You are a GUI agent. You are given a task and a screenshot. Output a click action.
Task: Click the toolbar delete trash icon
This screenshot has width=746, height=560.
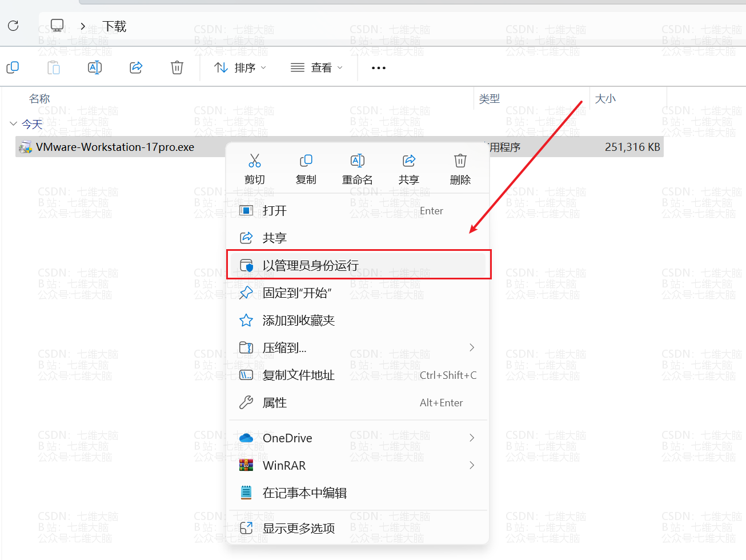click(x=177, y=67)
